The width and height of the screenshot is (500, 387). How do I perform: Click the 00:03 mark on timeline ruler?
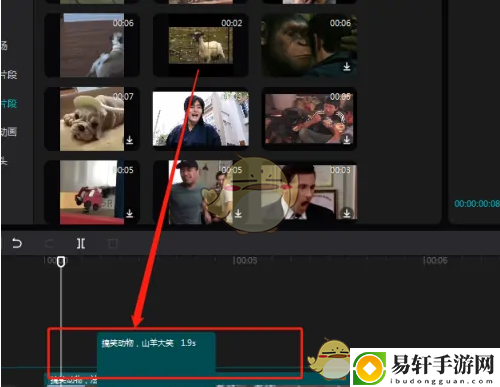[x=245, y=260]
